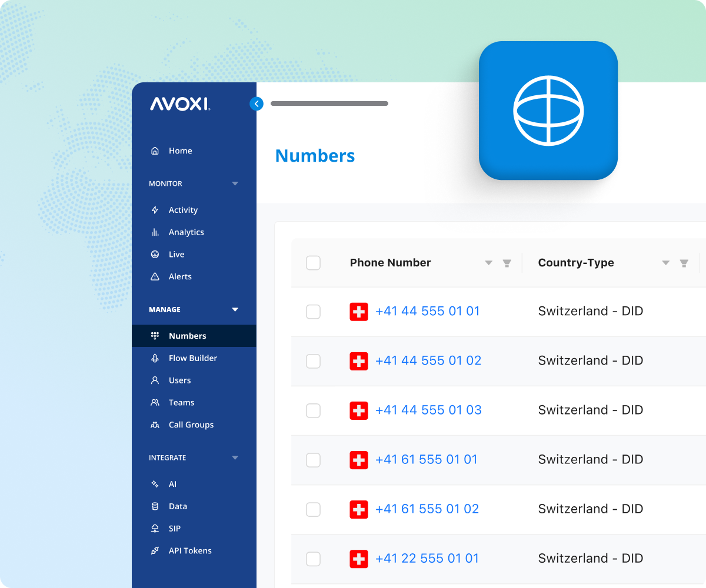This screenshot has width=706, height=588.
Task: Click Swiss flag beside +41 22 555 01 01
Action: click(x=359, y=559)
